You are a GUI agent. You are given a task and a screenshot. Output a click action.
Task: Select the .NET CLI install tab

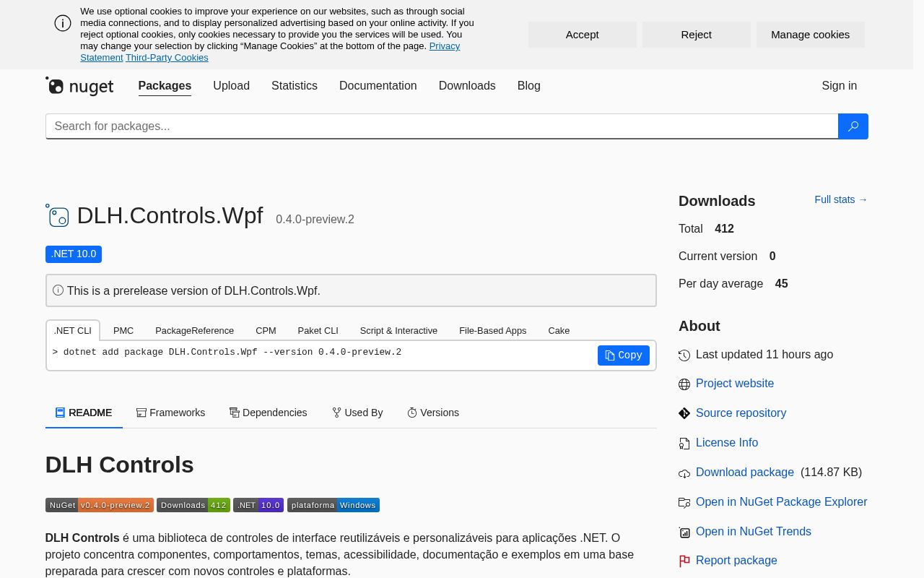[73, 330]
